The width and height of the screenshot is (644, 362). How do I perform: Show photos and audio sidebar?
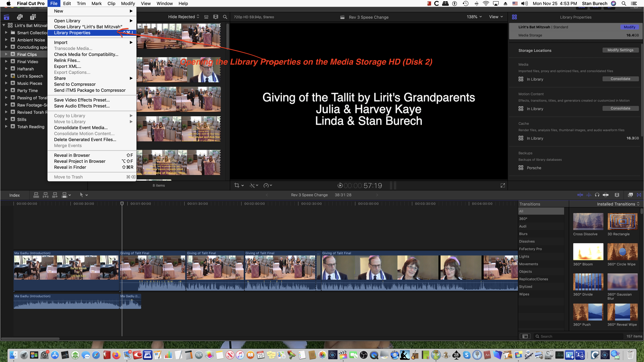point(19,17)
